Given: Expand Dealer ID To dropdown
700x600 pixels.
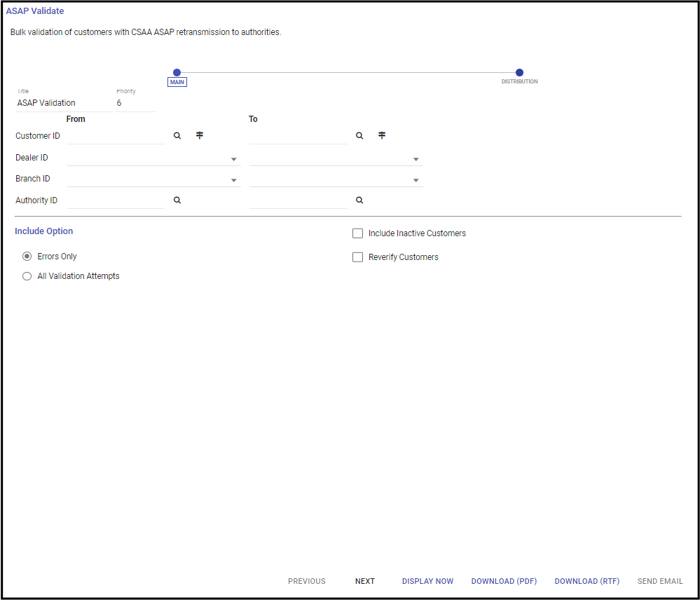Looking at the screenshot, I should pos(416,159).
